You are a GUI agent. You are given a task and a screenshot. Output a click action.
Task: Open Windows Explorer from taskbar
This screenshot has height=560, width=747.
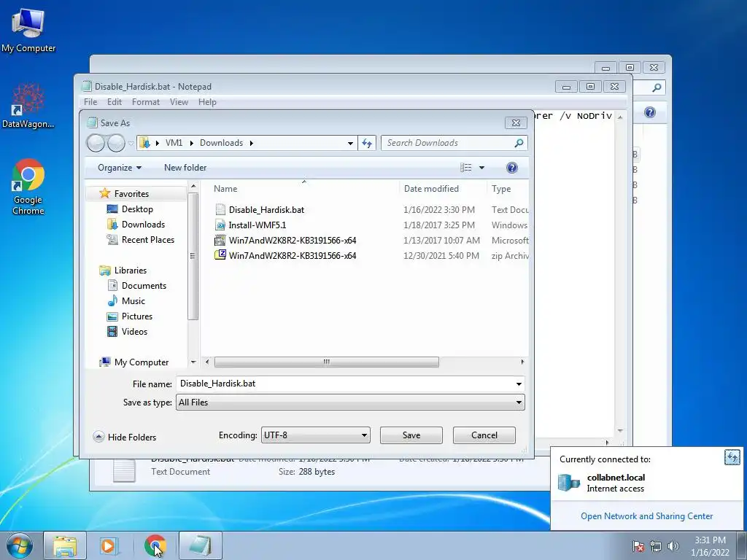[65, 546]
